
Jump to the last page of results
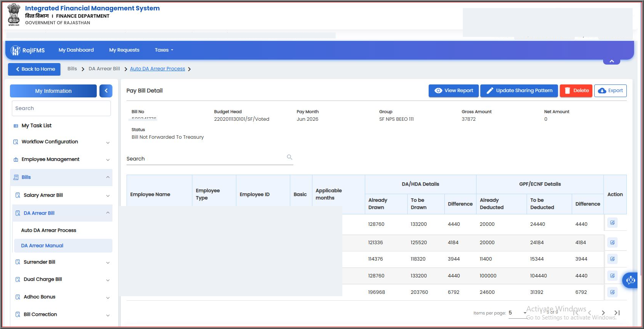(x=617, y=313)
